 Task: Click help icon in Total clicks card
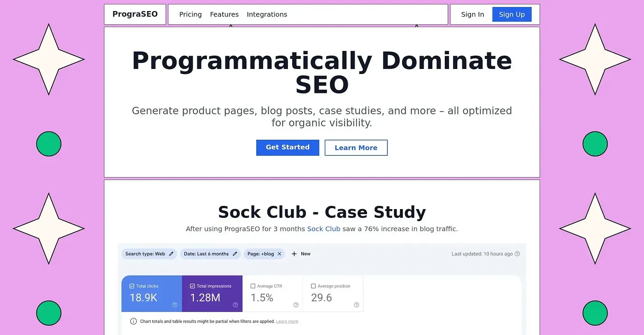[175, 305]
